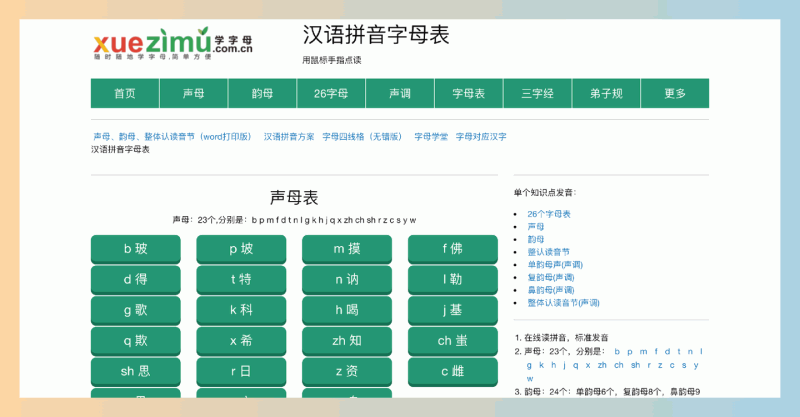
Task: Open the 韵母 tab in green navigation bar
Action: click(262, 93)
